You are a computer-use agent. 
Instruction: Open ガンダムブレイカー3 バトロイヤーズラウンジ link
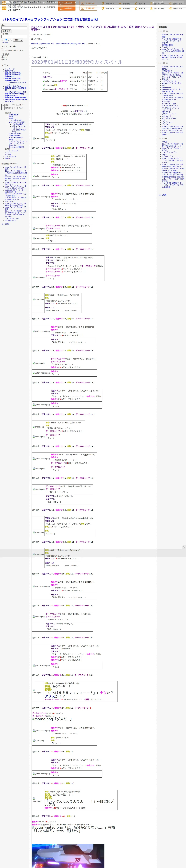coord(18,142)
